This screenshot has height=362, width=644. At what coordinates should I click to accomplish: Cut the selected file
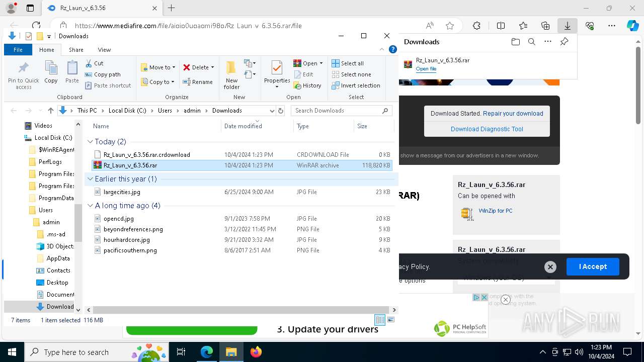point(94,63)
